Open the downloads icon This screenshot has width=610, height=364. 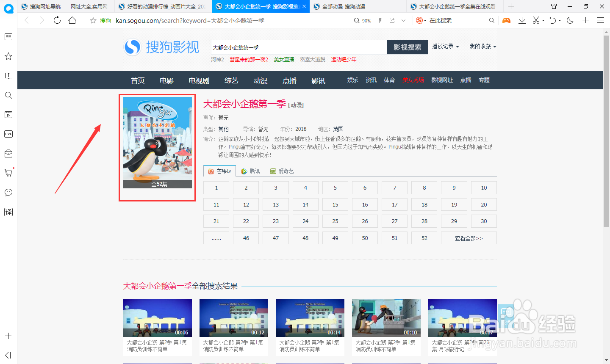coord(522,20)
